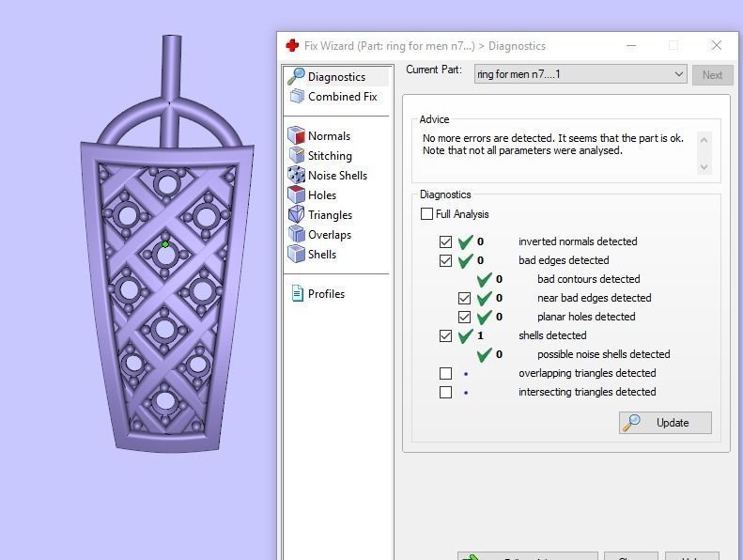Enable overlapping triangles detection checkbox
The image size is (743, 560).
click(445, 373)
